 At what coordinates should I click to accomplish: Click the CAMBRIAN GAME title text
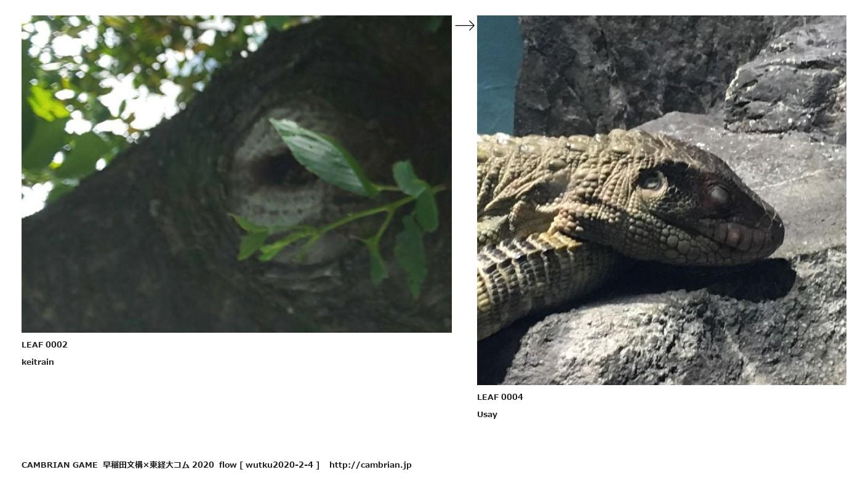coord(59,465)
